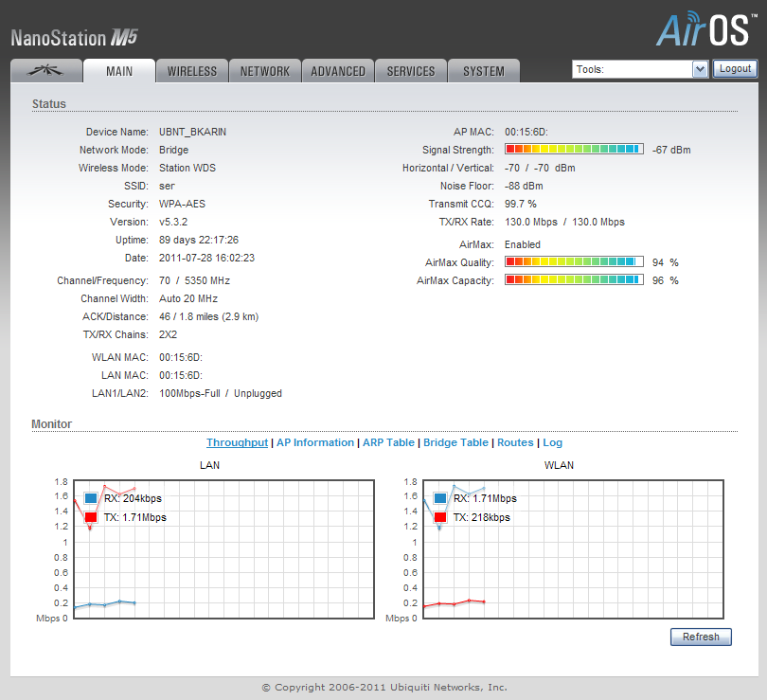This screenshot has height=700, width=767.
Task: Open the Ubiquiti logo tab
Action: (45, 71)
